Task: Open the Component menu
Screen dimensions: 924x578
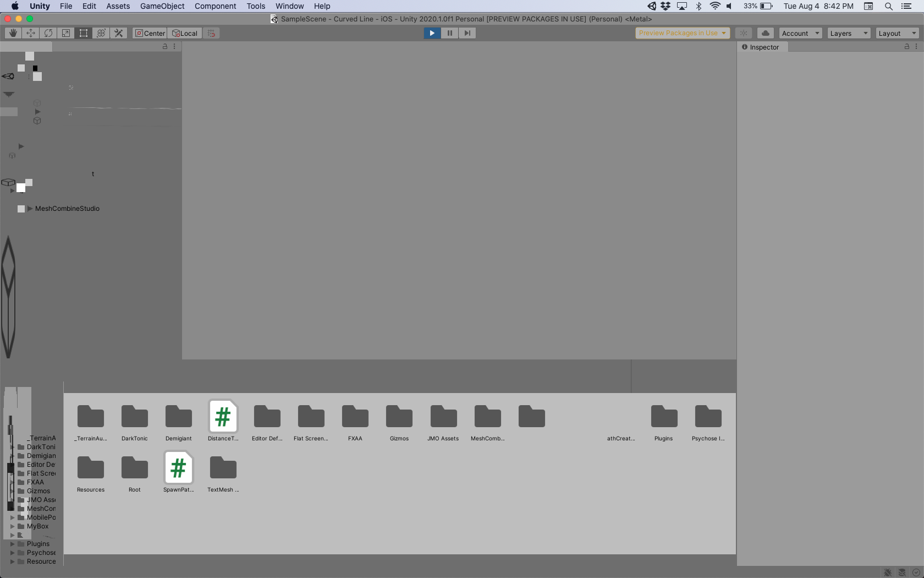Action: pos(215,6)
